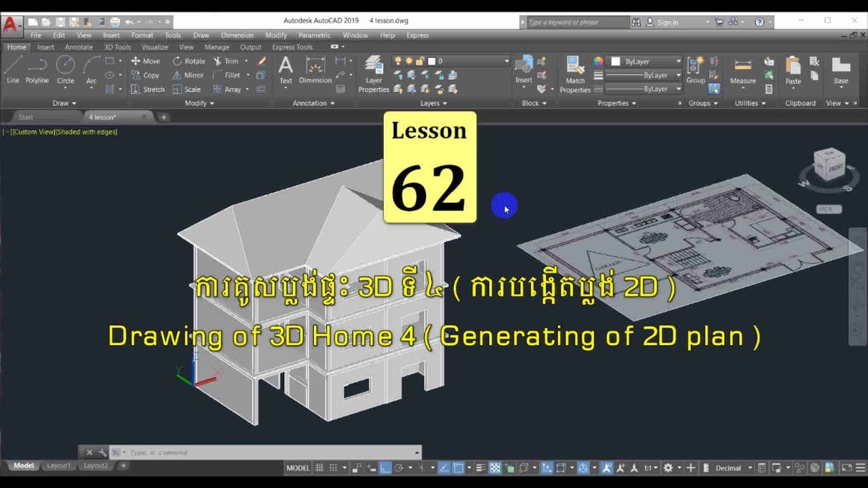This screenshot has height=488, width=868.
Task: Select the Dimension tool
Action: (x=315, y=70)
